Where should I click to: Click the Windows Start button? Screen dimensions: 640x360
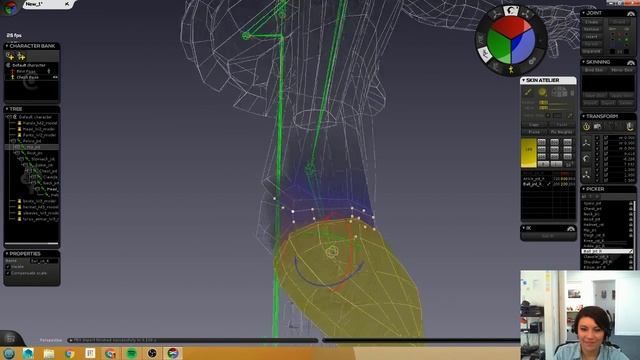8,353
